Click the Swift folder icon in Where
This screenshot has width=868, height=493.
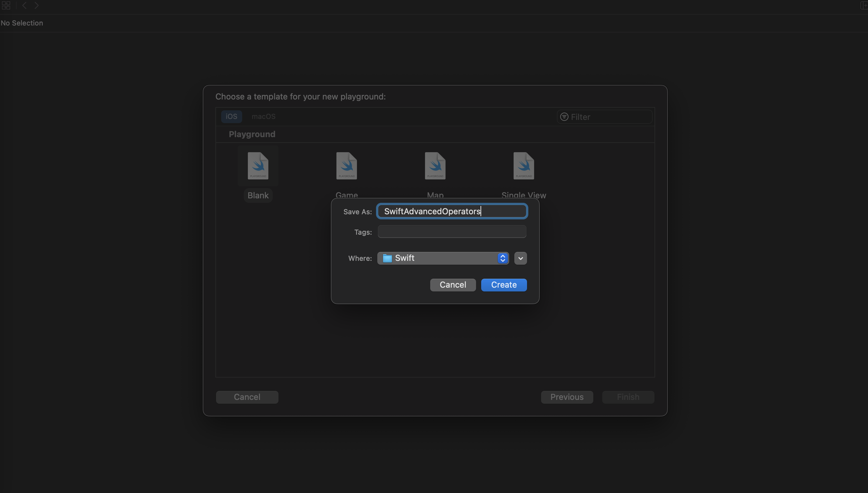click(387, 258)
